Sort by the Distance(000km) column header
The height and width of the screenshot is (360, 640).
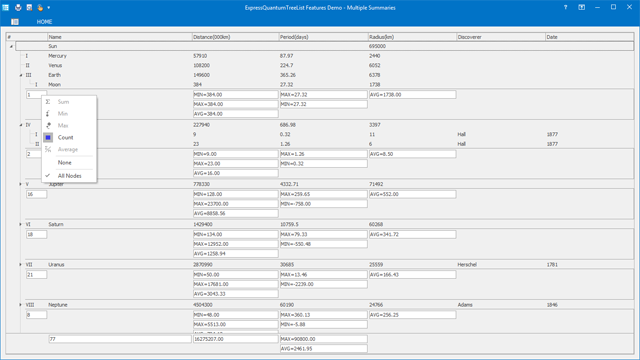tap(236, 37)
